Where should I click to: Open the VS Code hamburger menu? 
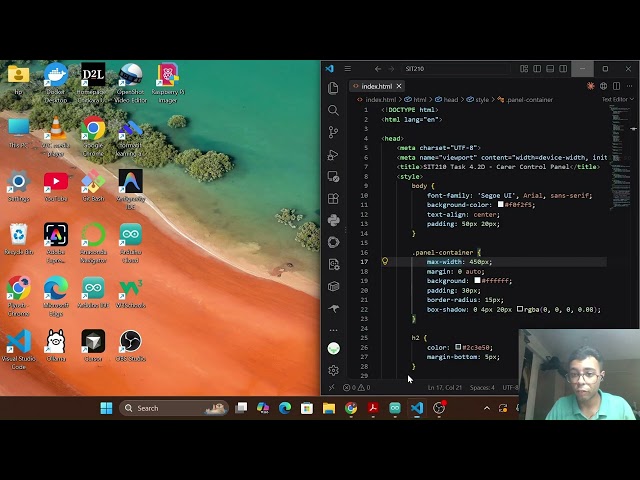347,69
